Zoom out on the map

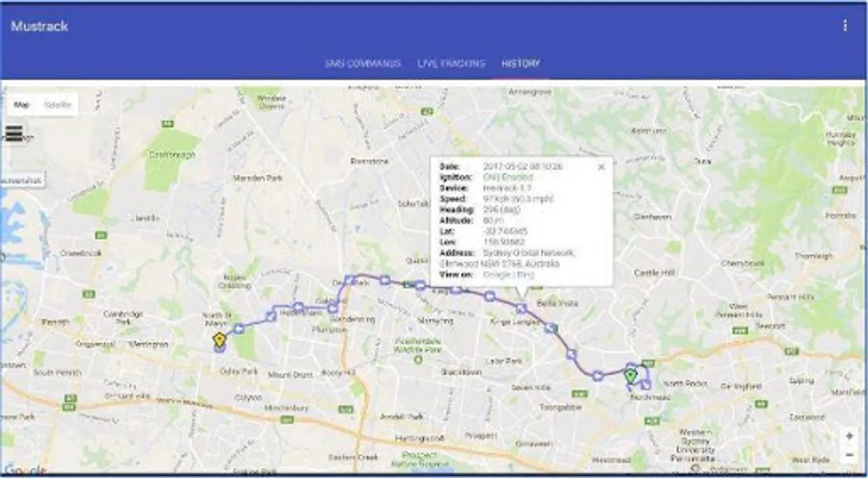point(849,455)
